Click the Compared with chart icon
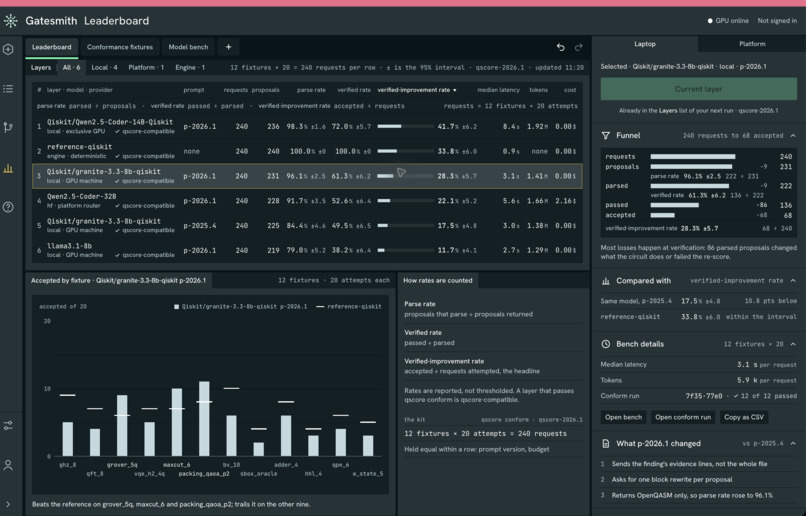The image size is (806, 516). pos(606,281)
